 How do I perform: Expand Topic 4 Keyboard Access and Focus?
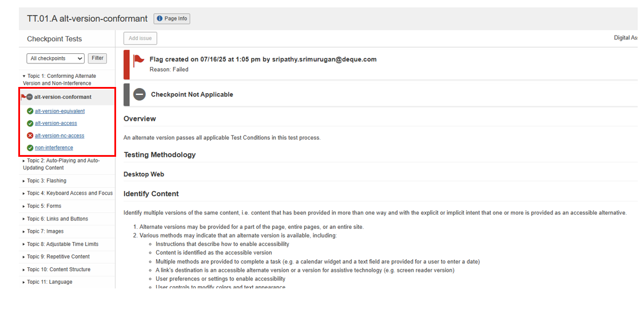24,193
